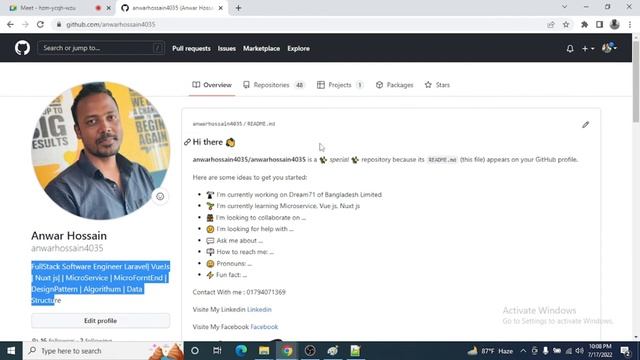640x360 pixels.
Task: Launch Microsoft Edge from taskbar
Action: [241, 351]
